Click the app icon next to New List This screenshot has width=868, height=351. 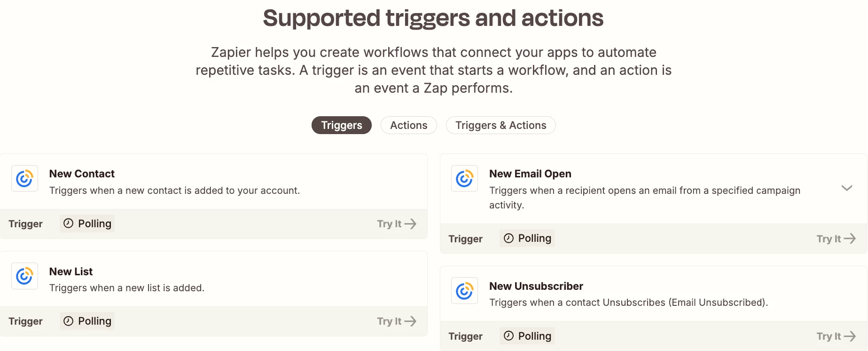pos(24,276)
